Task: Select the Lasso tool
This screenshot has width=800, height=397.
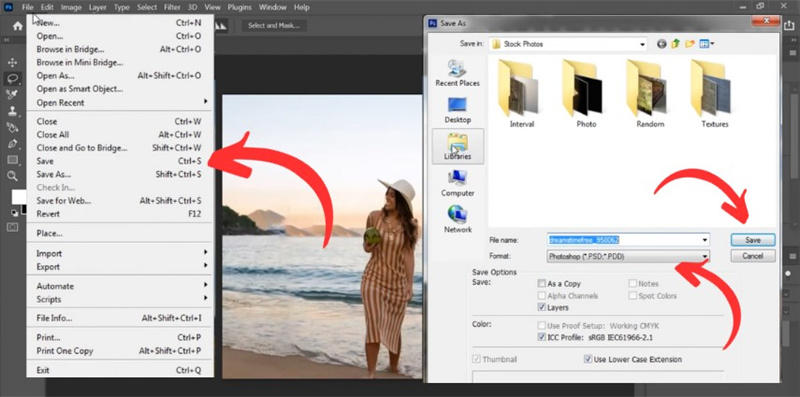Action: [12, 79]
